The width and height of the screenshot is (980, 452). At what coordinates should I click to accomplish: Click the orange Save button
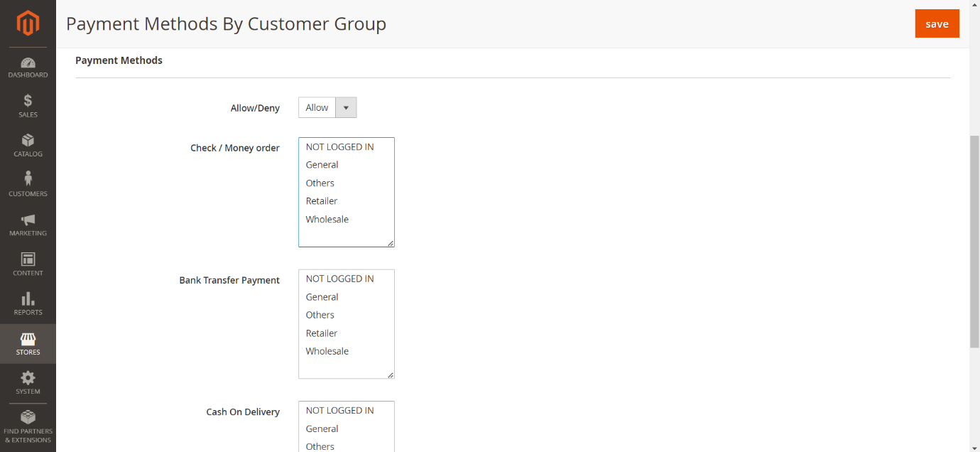tap(937, 24)
